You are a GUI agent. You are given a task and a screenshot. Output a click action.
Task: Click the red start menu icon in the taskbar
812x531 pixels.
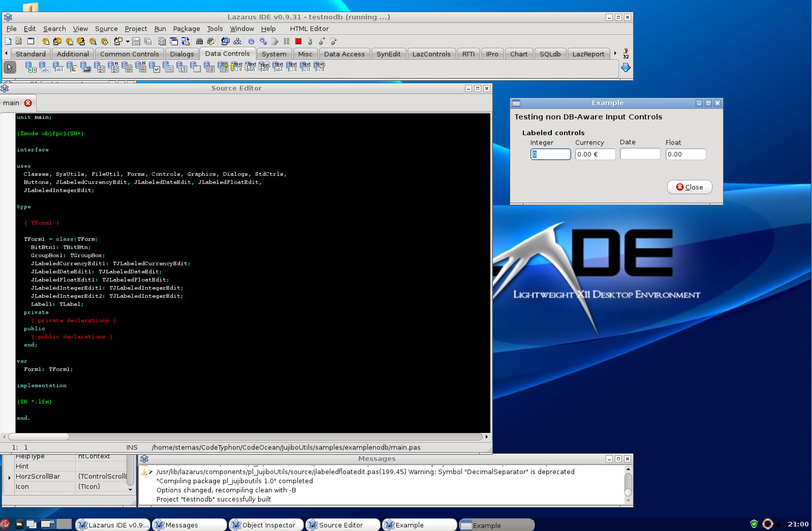(5, 524)
